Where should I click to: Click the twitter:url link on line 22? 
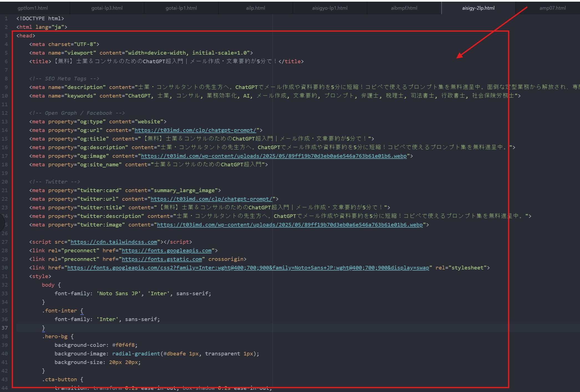pos(212,199)
